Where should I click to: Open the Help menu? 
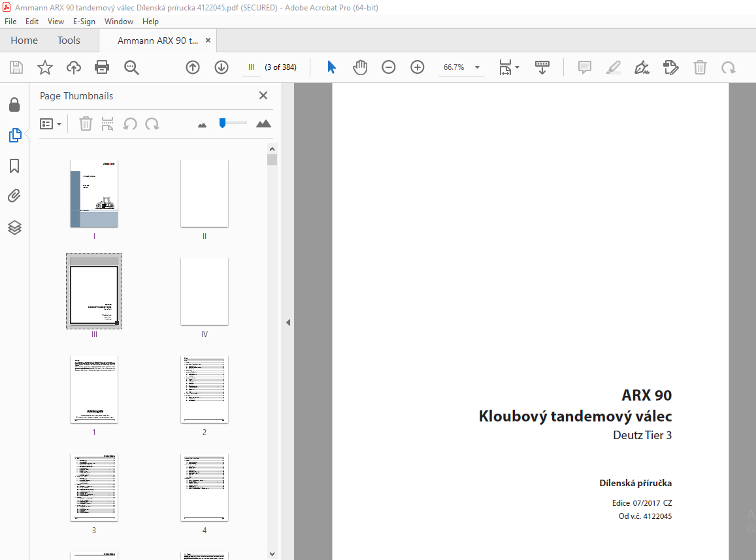tap(150, 21)
